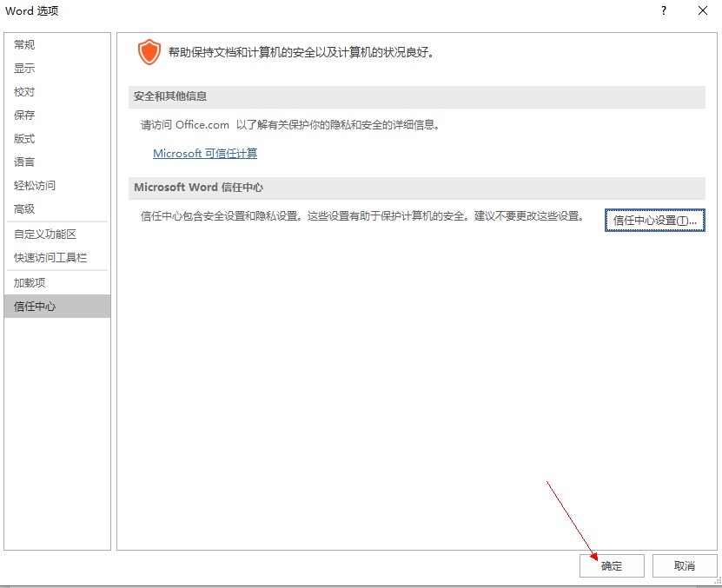Open help with the question mark icon

click(664, 10)
